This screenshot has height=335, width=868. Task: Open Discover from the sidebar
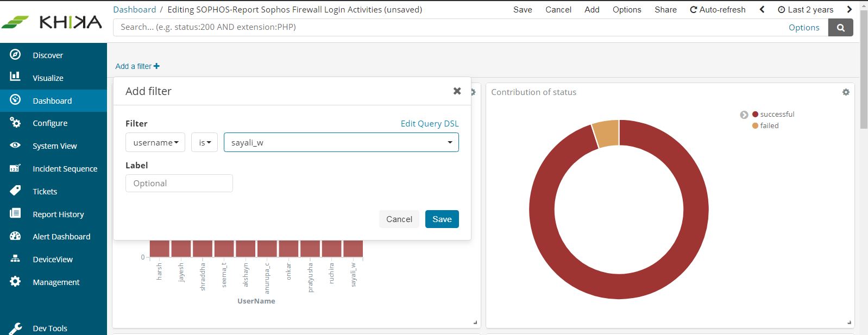tap(48, 55)
